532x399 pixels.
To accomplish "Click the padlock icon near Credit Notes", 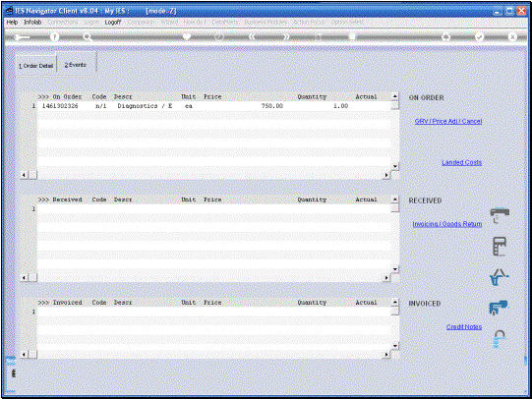I will (x=500, y=339).
